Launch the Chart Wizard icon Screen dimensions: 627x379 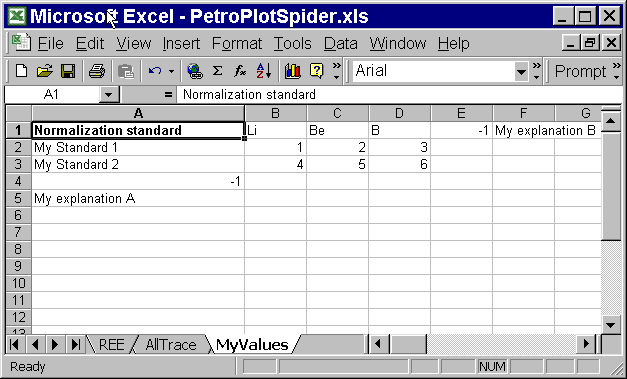click(x=292, y=72)
